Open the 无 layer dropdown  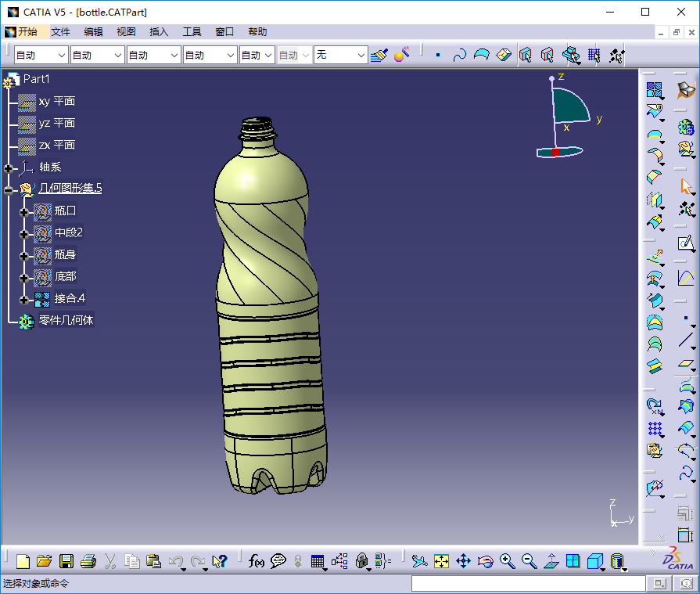pos(361,56)
